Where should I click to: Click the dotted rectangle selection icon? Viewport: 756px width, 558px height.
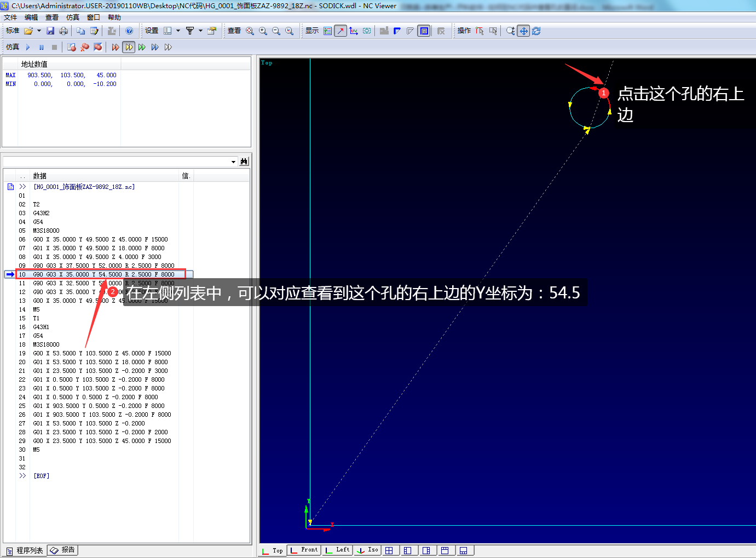point(493,31)
